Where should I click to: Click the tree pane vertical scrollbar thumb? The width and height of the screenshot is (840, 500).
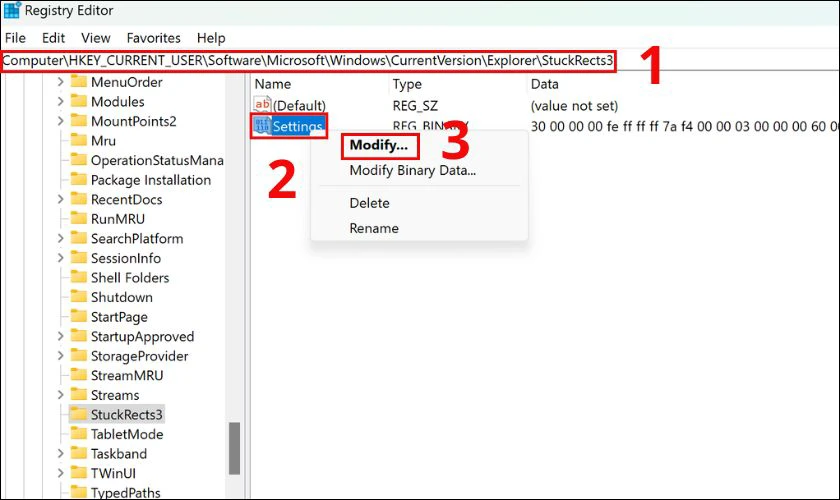pos(234,449)
